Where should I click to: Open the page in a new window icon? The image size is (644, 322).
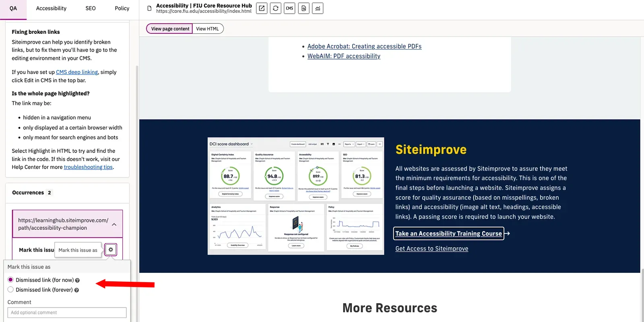pos(262,8)
